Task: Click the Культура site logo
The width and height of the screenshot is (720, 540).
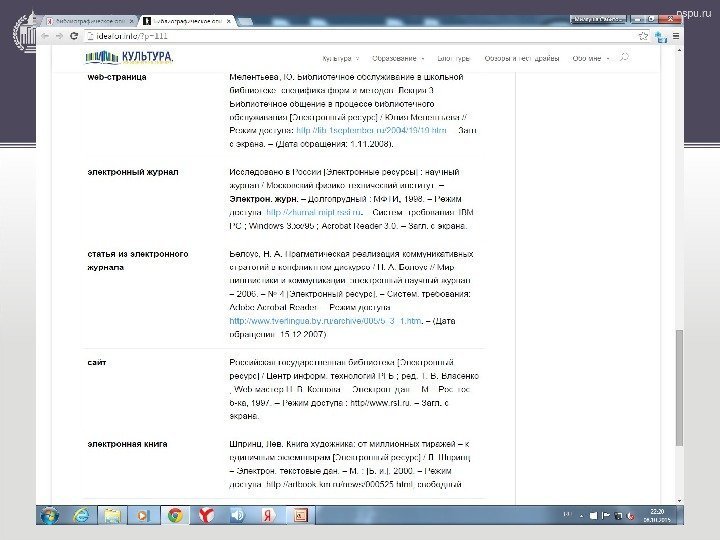Action: pyautogui.click(x=129, y=57)
